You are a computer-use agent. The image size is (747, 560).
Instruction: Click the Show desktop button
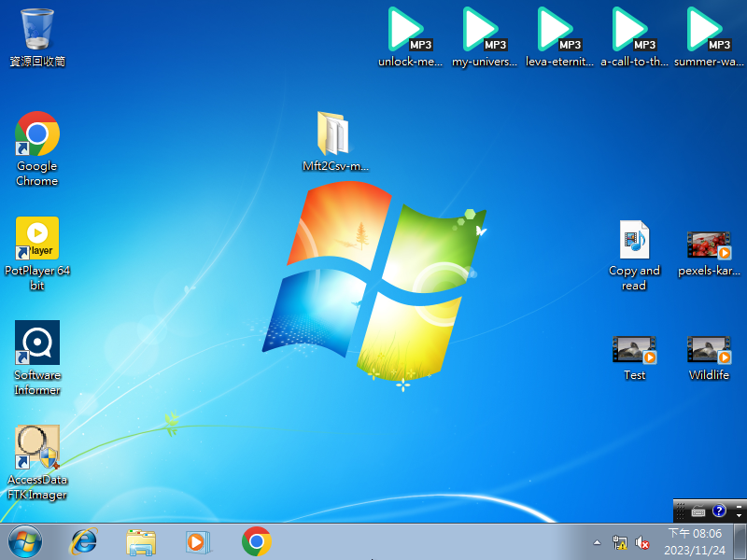pyautogui.click(x=740, y=542)
